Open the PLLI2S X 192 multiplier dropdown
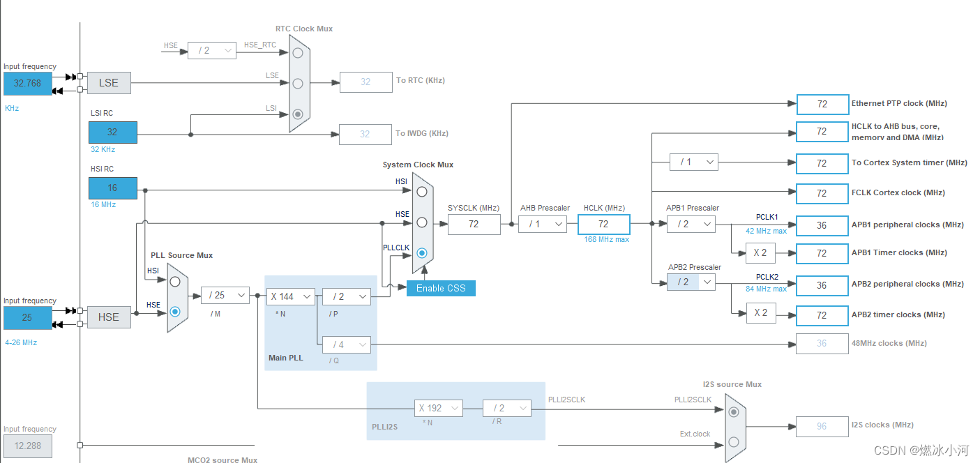This screenshot has height=463, width=980. pos(439,408)
